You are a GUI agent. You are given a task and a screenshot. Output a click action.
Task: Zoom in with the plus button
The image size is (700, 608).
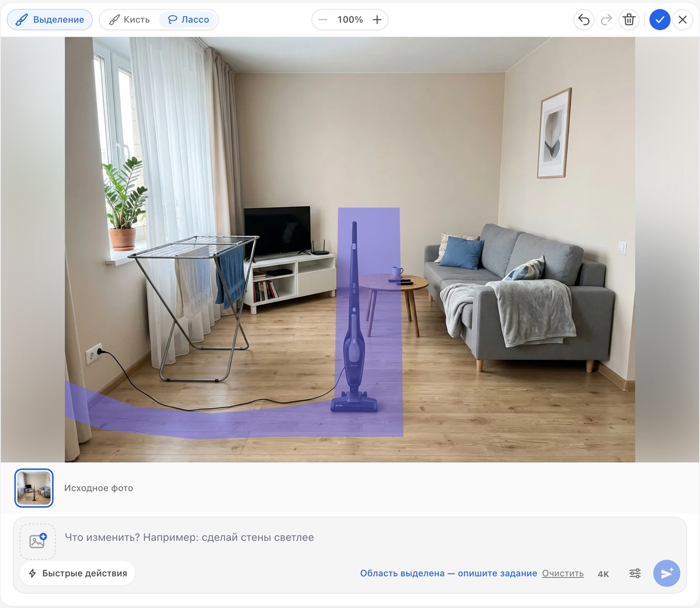coord(377,20)
